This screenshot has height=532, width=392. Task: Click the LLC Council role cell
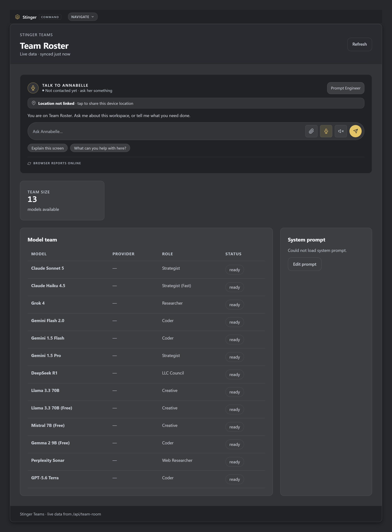[x=173, y=373]
